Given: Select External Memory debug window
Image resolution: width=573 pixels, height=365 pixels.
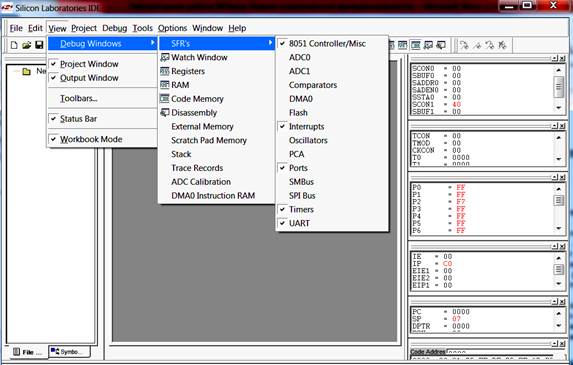Looking at the screenshot, I should pos(217,126).
